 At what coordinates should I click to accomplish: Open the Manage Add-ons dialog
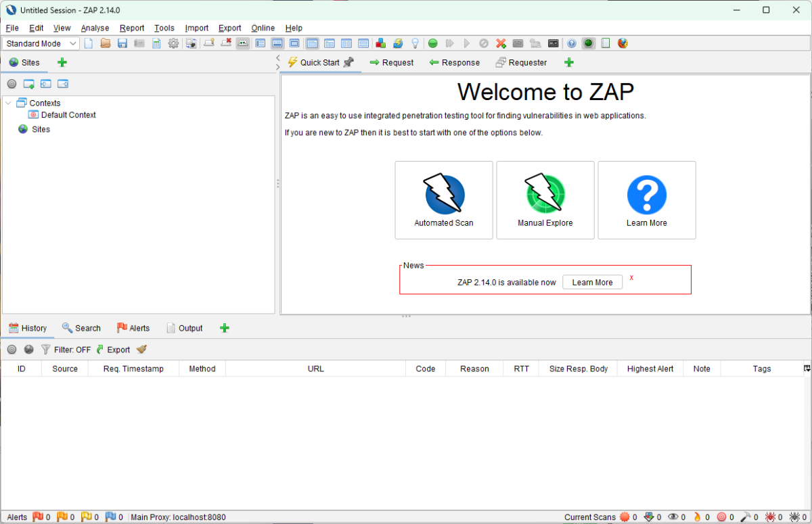click(380, 43)
